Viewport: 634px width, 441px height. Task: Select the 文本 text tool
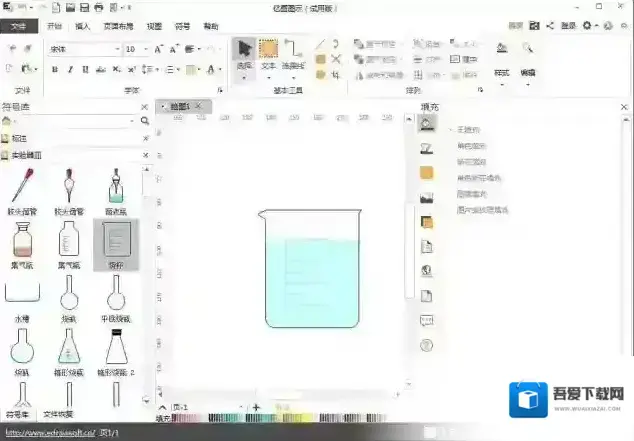pyautogui.click(x=268, y=54)
